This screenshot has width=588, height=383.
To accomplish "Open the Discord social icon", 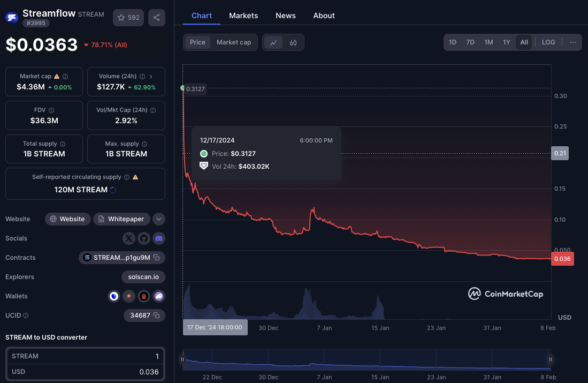I will [158, 238].
